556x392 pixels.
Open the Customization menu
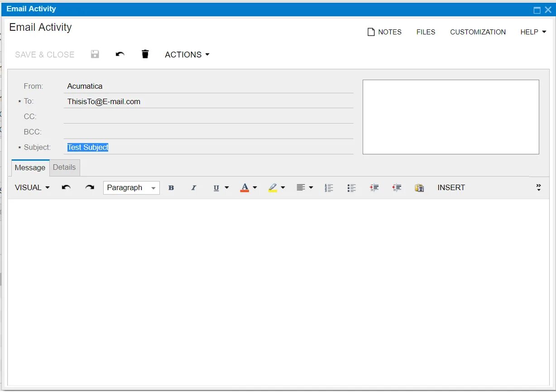tap(478, 32)
